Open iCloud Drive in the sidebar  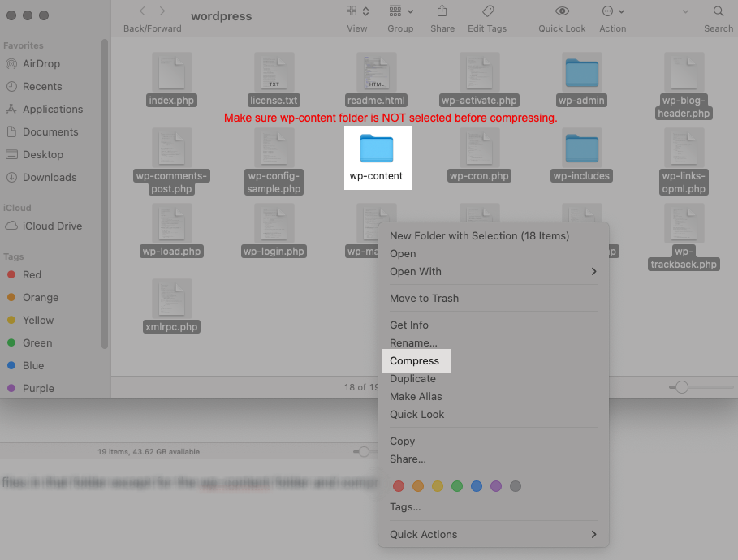pyautogui.click(x=52, y=226)
